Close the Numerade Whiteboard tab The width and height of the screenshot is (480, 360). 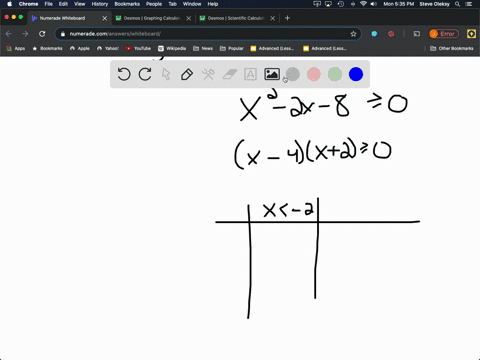[105, 18]
